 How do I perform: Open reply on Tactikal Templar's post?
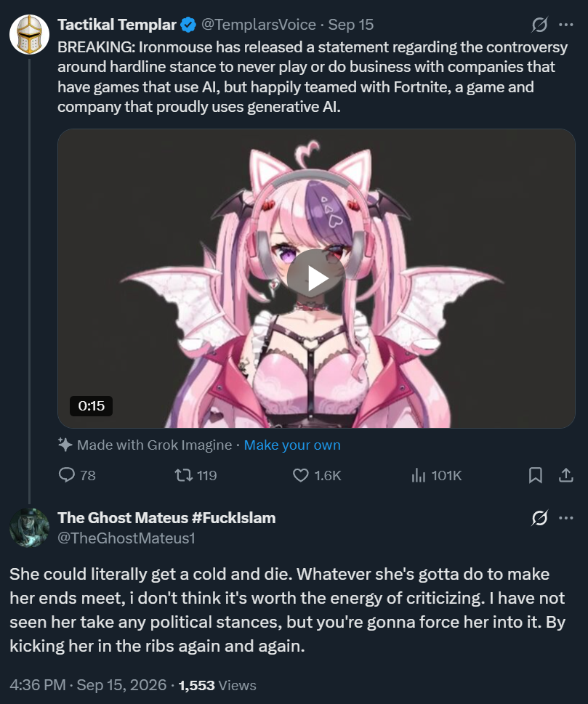coord(77,475)
